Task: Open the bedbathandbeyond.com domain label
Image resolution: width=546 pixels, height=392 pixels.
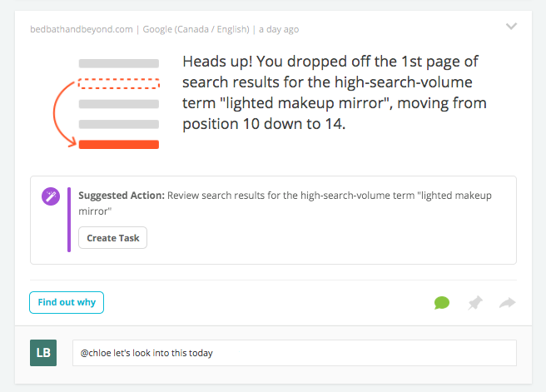Action: coord(82,29)
